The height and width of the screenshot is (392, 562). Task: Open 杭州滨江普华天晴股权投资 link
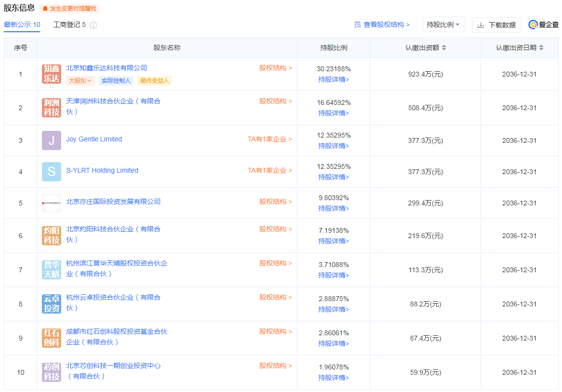pyautogui.click(x=117, y=268)
